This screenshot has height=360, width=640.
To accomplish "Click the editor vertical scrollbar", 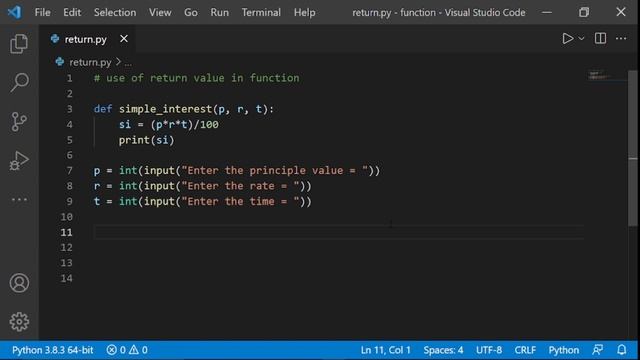I will (633, 148).
